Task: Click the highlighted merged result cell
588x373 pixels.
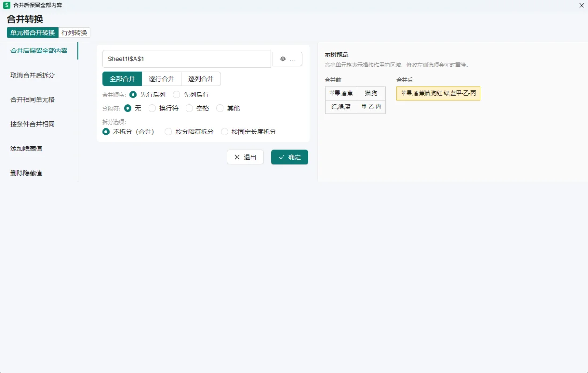Action: tap(438, 93)
